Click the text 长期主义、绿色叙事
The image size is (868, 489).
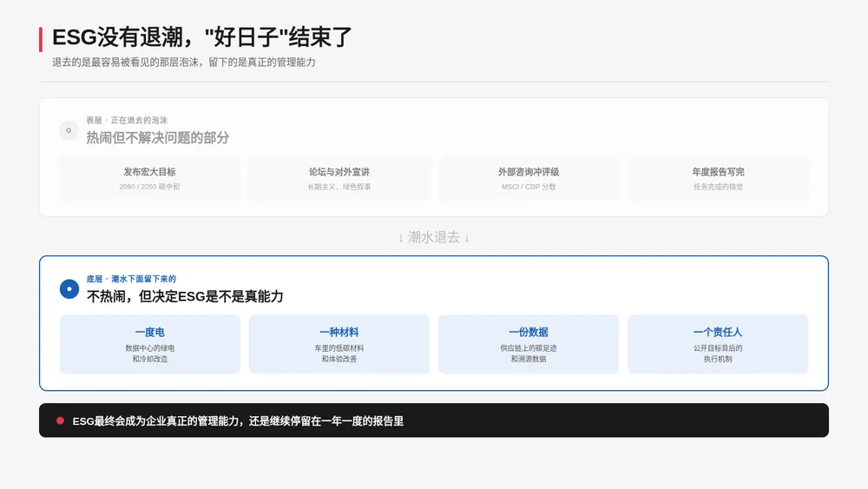[339, 187]
